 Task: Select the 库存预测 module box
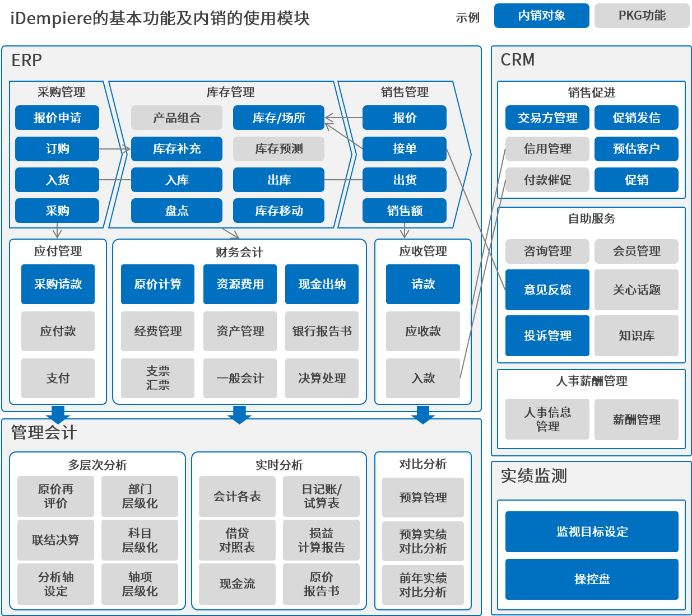pyautogui.click(x=278, y=149)
